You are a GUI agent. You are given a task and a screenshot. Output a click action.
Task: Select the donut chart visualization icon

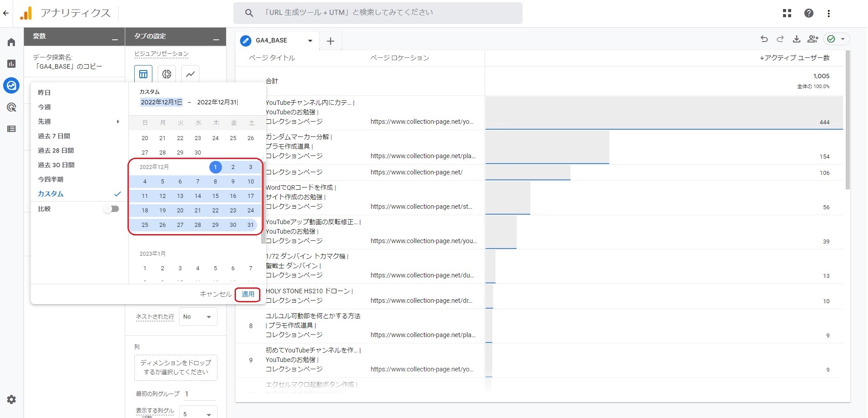[167, 74]
